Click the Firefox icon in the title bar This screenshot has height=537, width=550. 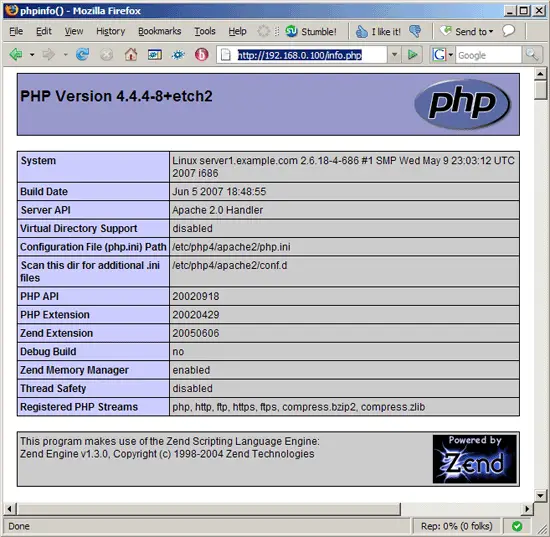tap(12, 10)
